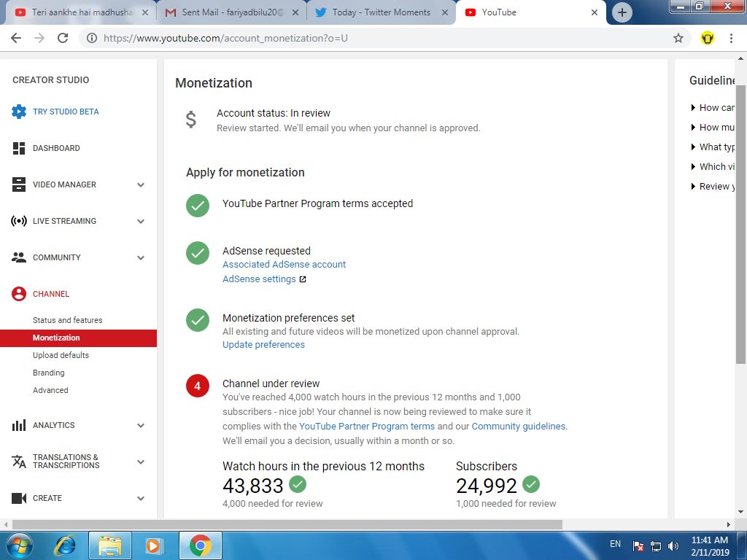The image size is (747, 560).
Task: Open the AdSense settings link
Action: (259, 279)
